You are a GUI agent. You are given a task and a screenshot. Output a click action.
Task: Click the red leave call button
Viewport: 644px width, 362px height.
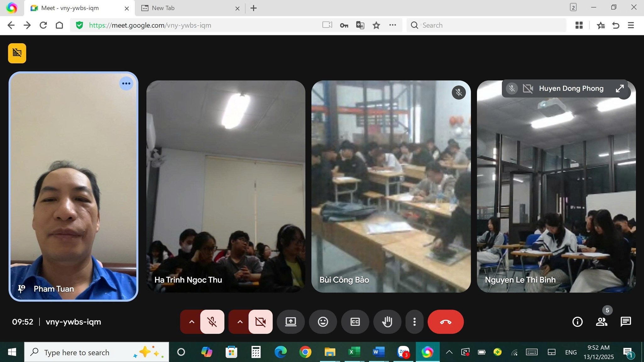tap(445, 322)
